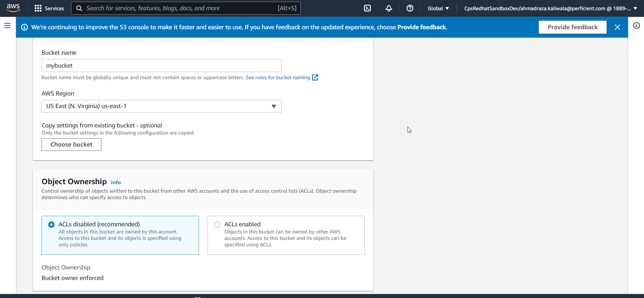Screen dimensions: 644x298
Task: Expand the account user menu
Action: [x=550, y=8]
